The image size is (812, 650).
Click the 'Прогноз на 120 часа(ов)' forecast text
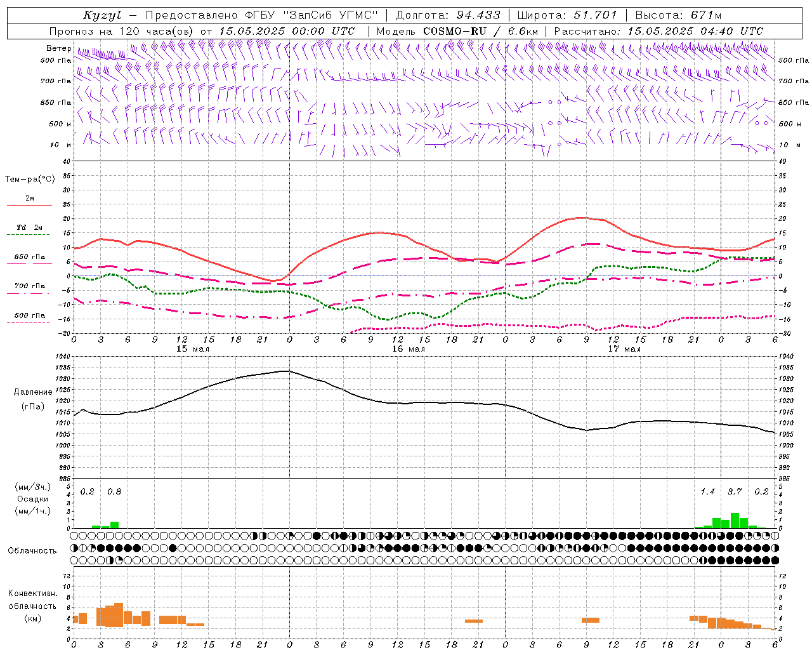[x=122, y=31]
